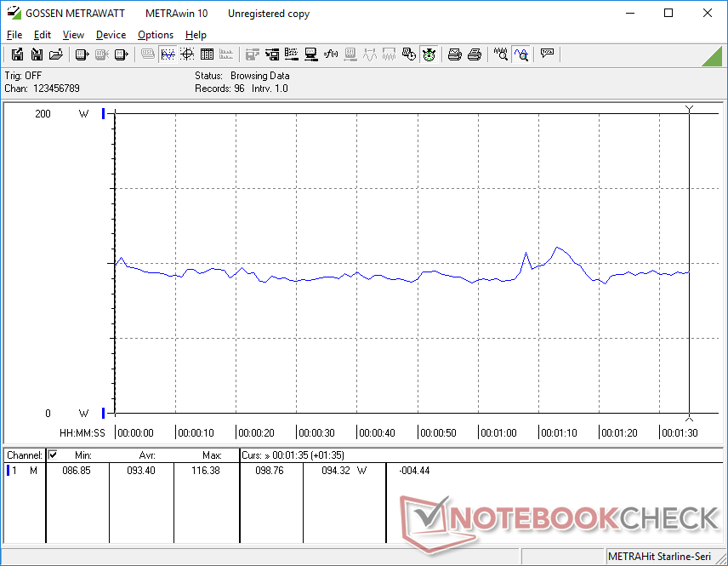This screenshot has height=566, width=728.
Task: Open the channel configuration list icon
Action: tap(292, 54)
